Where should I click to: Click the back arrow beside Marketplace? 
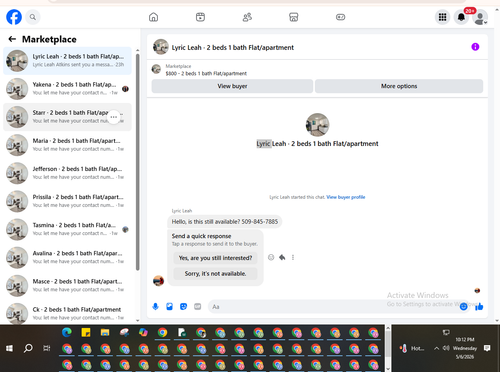tap(12, 39)
